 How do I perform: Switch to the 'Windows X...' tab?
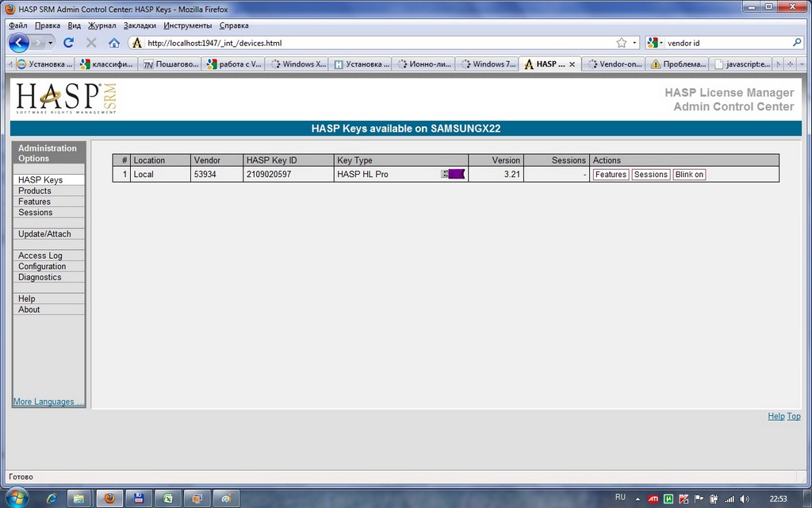(297, 64)
